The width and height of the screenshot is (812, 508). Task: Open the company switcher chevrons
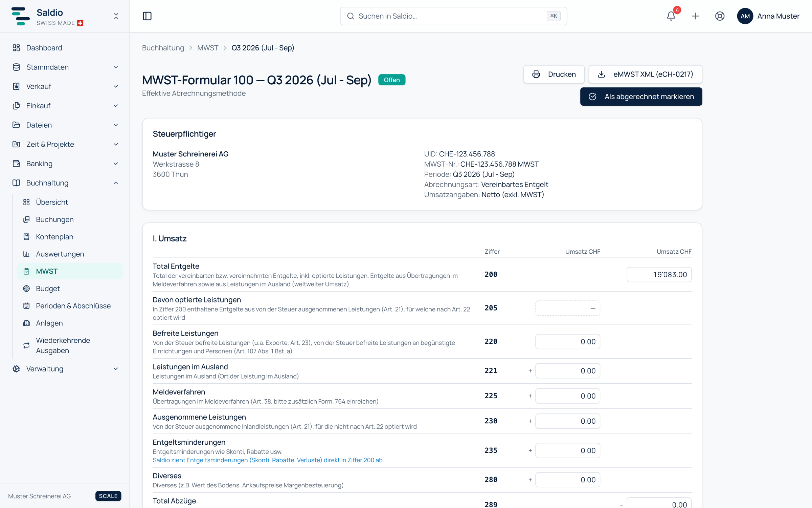point(116,16)
